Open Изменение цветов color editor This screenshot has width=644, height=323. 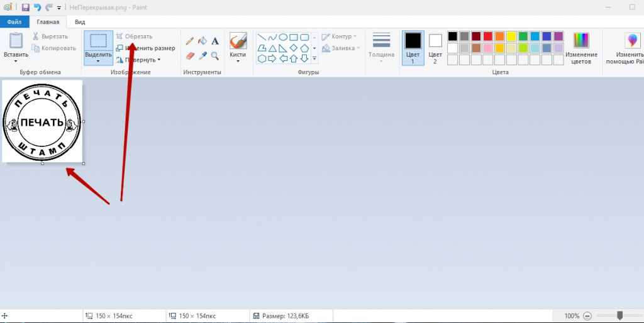(580, 48)
